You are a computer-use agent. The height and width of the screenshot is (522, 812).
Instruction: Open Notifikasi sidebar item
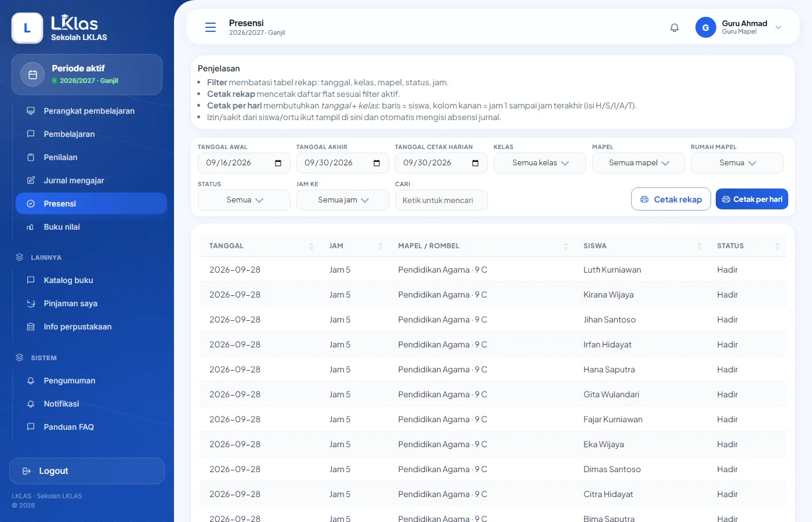pos(92,404)
